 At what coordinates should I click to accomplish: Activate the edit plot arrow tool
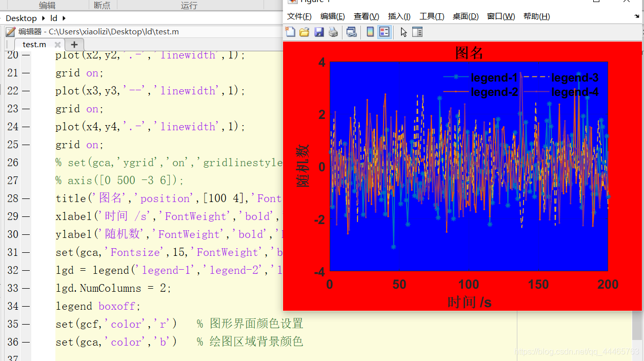tap(404, 32)
